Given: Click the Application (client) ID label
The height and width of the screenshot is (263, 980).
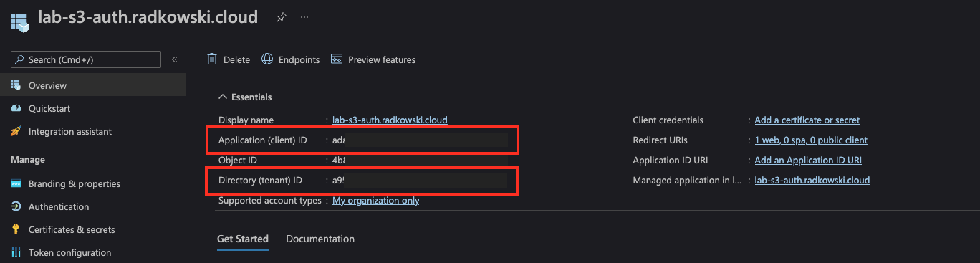Looking at the screenshot, I should 263,140.
